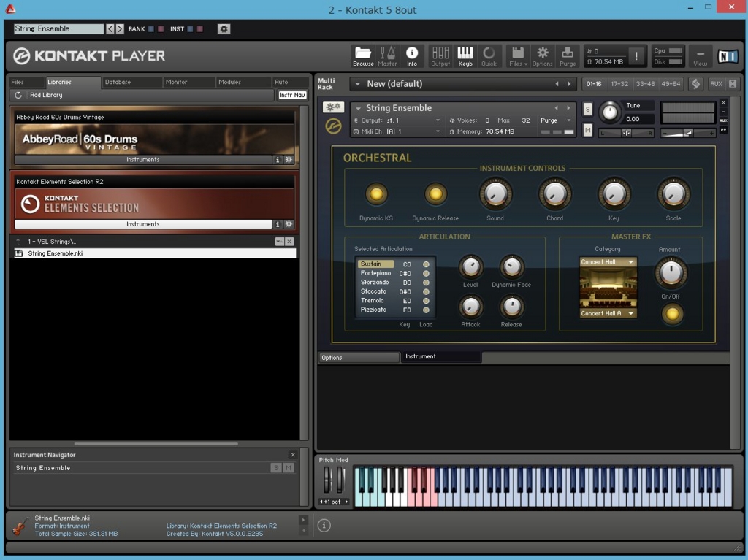Toggle the Dynamic KS button

(x=376, y=193)
